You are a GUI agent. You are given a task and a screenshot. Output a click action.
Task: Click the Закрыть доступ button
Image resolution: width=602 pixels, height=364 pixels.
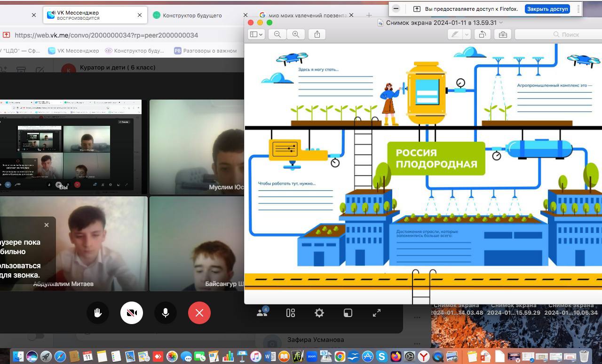click(547, 9)
